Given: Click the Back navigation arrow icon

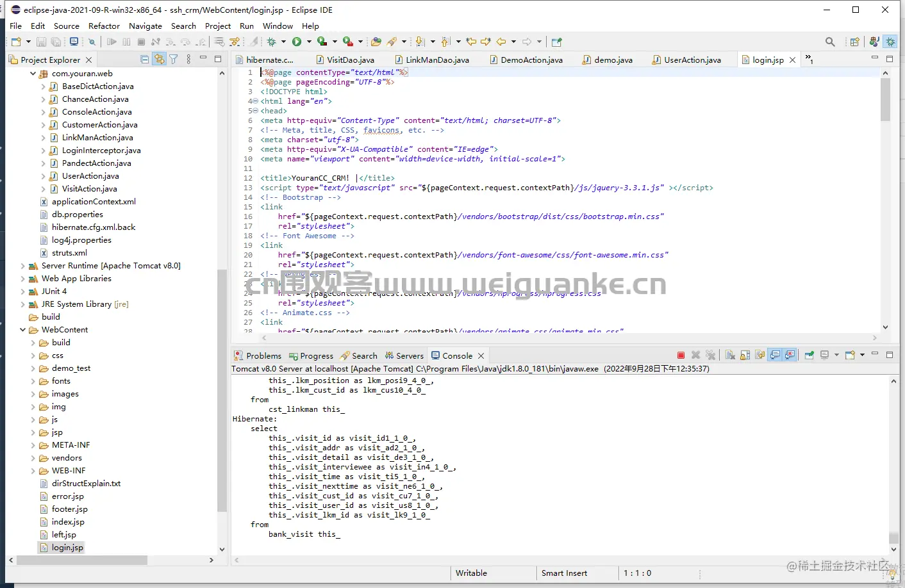Looking at the screenshot, I should (x=501, y=42).
